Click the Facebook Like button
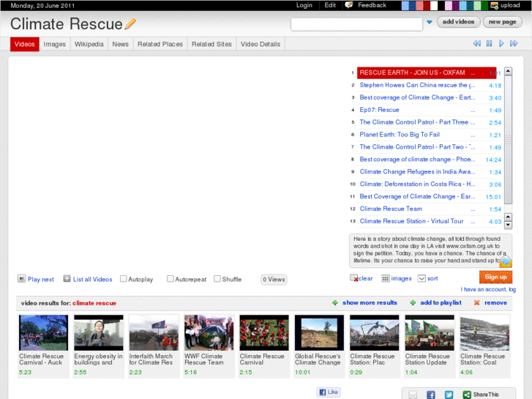The height and width of the screenshot is (399, 532). 329,392
